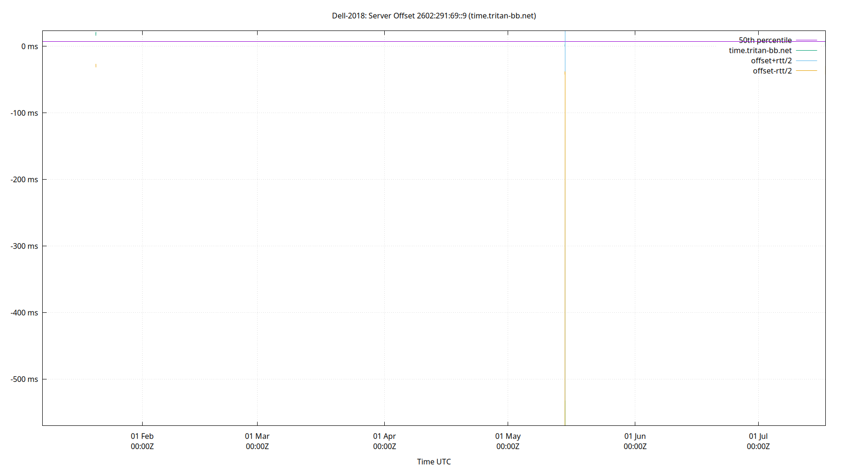The image size is (868, 469).
Task: Select the -100 ms axis label
Action: point(24,113)
